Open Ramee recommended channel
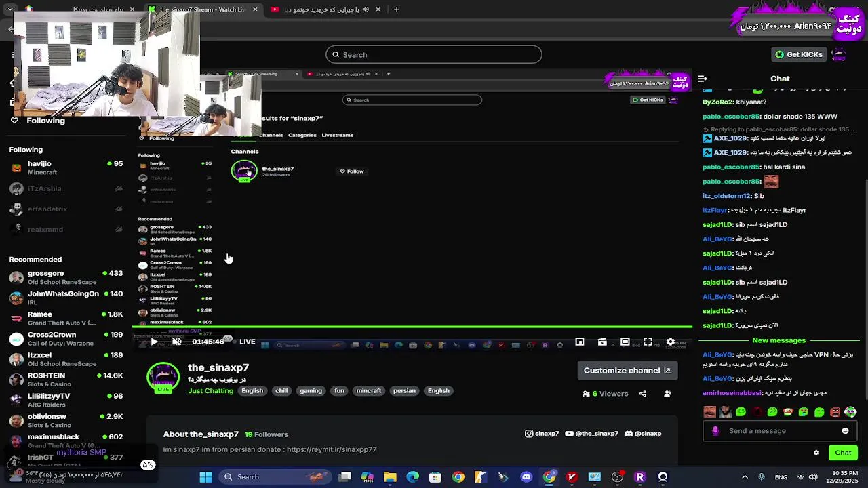This screenshot has width=868, height=488. (x=66, y=318)
